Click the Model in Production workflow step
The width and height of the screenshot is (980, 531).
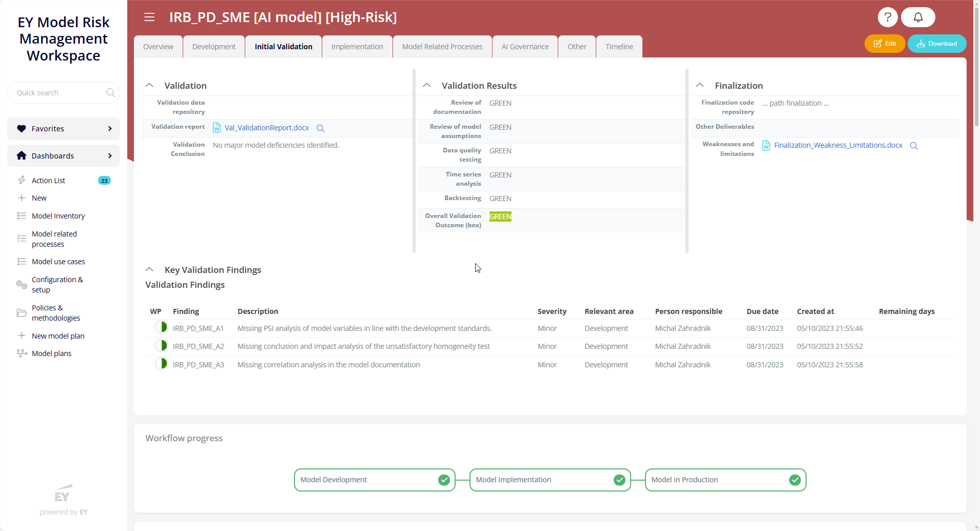click(726, 480)
